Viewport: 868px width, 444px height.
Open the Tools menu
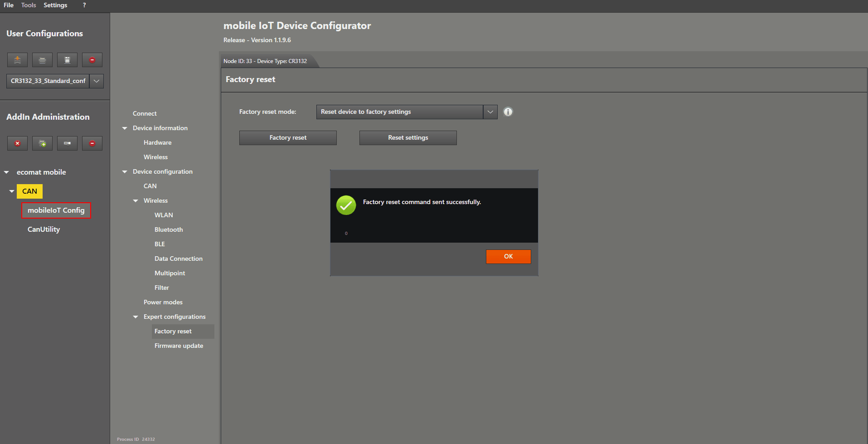pos(29,5)
